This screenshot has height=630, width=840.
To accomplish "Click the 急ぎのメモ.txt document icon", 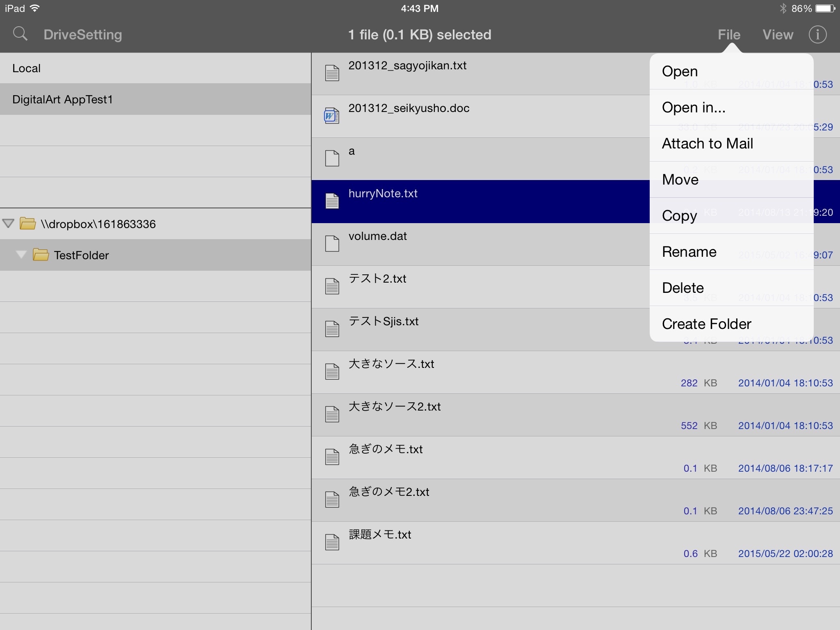I will pos(332,457).
